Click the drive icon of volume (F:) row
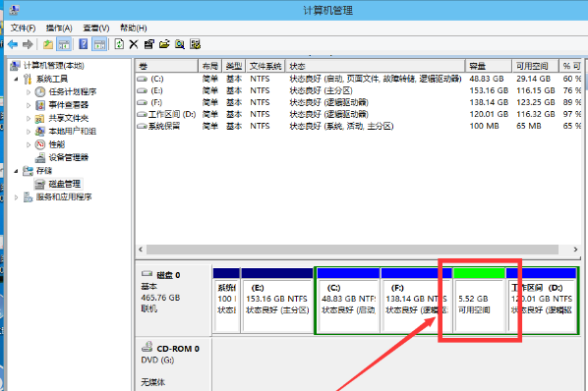The height and width of the screenshot is (391, 588). click(143, 102)
